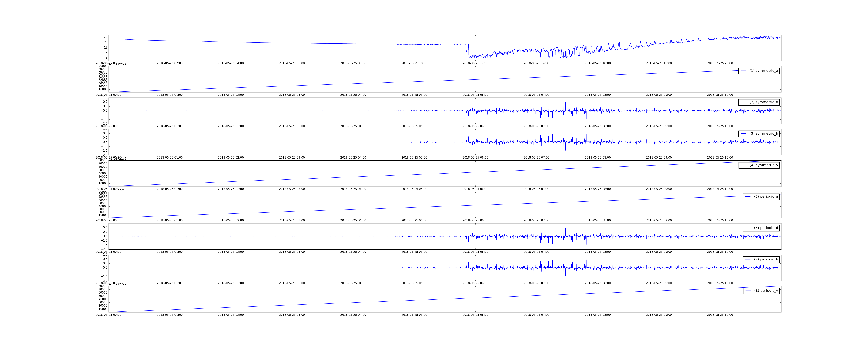Click the 80000 tick of periodic_v plot

(x=103, y=286)
